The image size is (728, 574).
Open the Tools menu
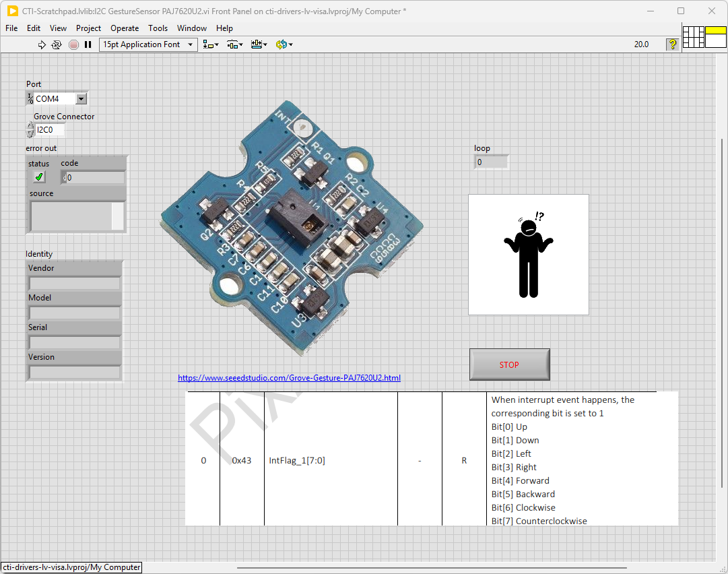click(158, 28)
